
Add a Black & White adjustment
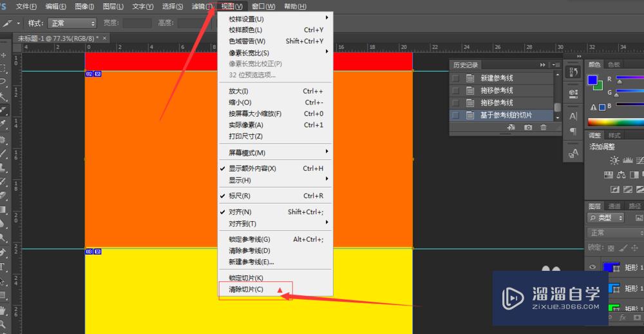pyautogui.click(x=634, y=175)
